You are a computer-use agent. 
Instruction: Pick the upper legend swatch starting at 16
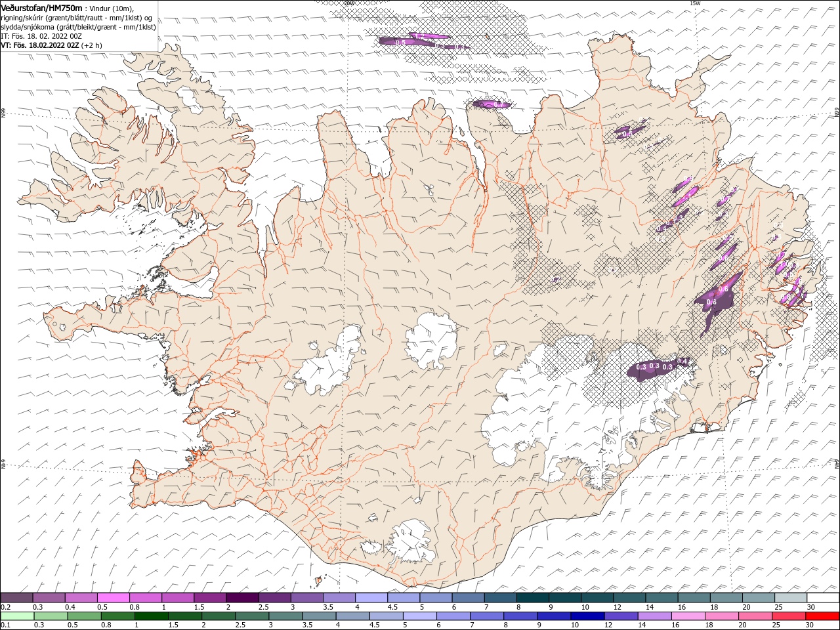694,598
